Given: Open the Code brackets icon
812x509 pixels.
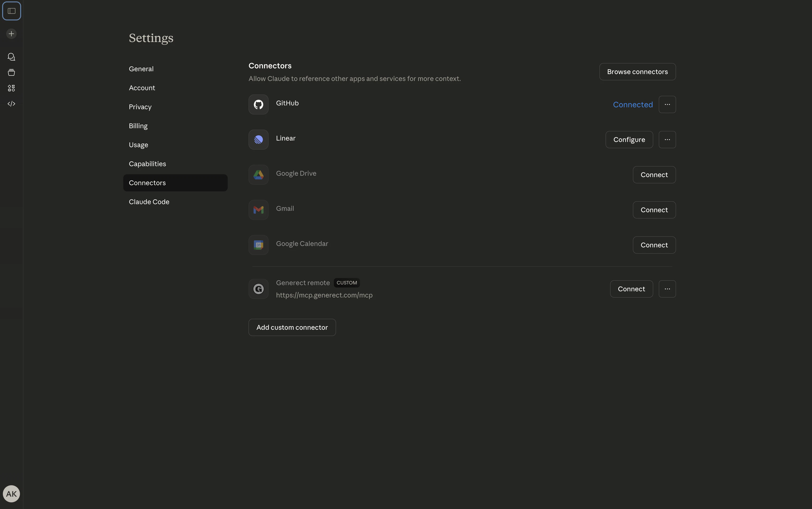Looking at the screenshot, I should pyautogui.click(x=11, y=104).
